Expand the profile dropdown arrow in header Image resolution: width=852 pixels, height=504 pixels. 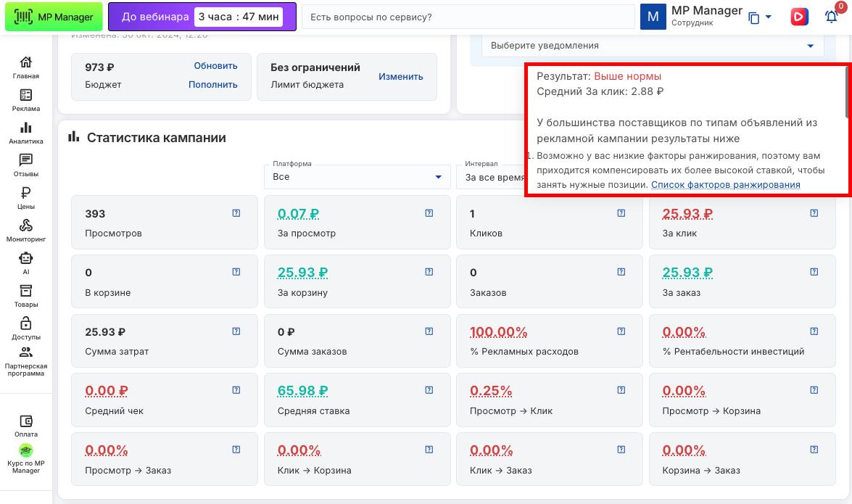769,17
